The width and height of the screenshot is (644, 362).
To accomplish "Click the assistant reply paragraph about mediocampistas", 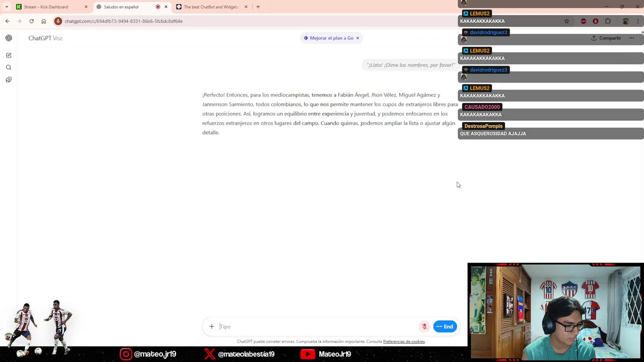I will (x=330, y=114).
